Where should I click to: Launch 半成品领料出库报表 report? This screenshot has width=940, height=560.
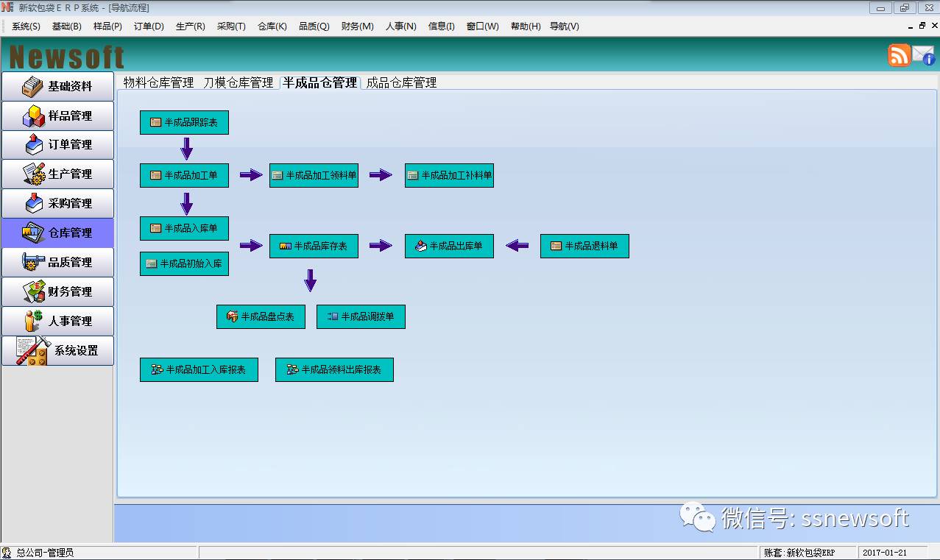pyautogui.click(x=334, y=370)
